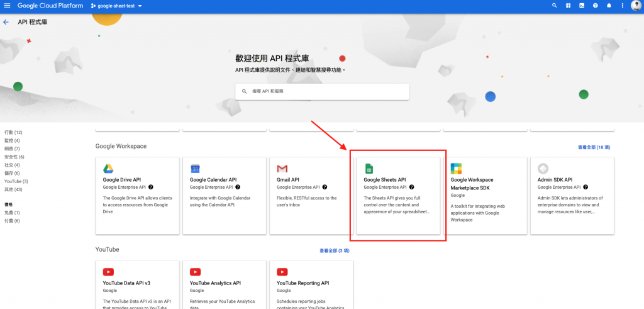This screenshot has height=309, width=644.
Task: Click the Google Cloud Platform header logo text
Action: pos(50,6)
